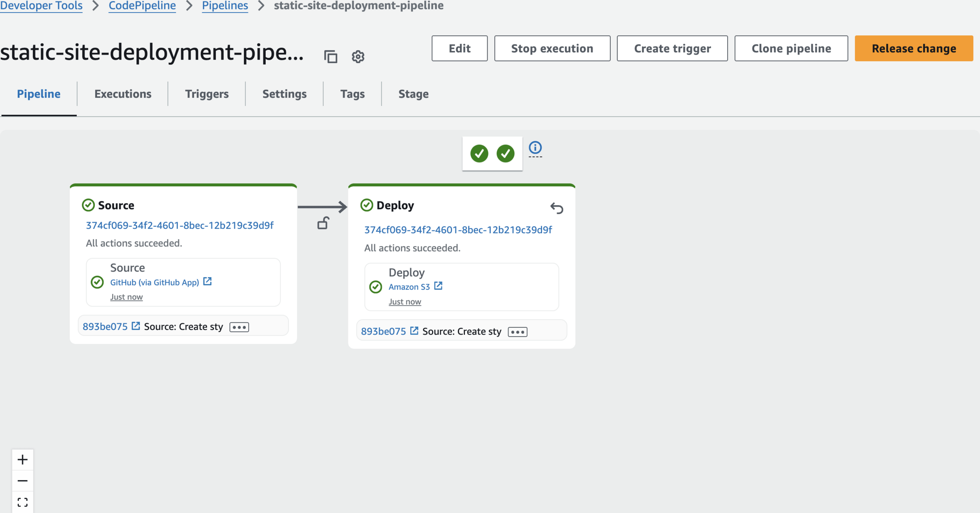980x513 pixels.
Task: Open Source stage execution ID link
Action: pyautogui.click(x=180, y=226)
